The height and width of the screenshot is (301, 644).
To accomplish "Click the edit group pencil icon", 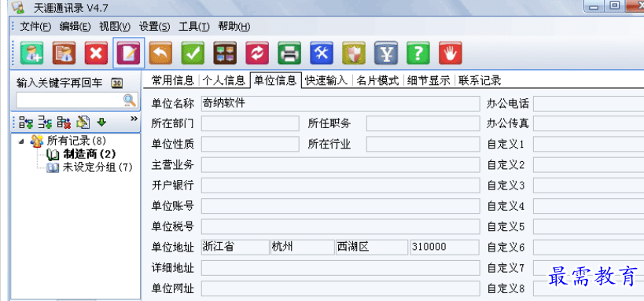I will coord(83,122).
